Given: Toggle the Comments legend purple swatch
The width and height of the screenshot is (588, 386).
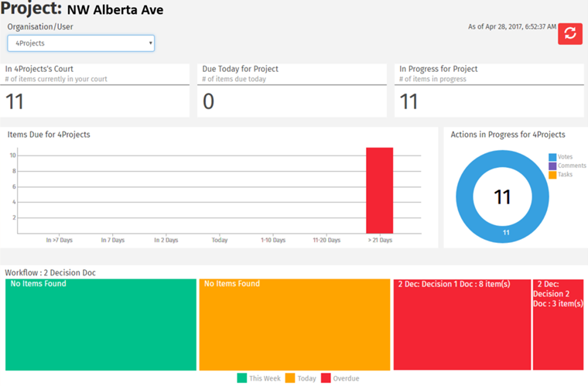Looking at the screenshot, I should (552, 166).
